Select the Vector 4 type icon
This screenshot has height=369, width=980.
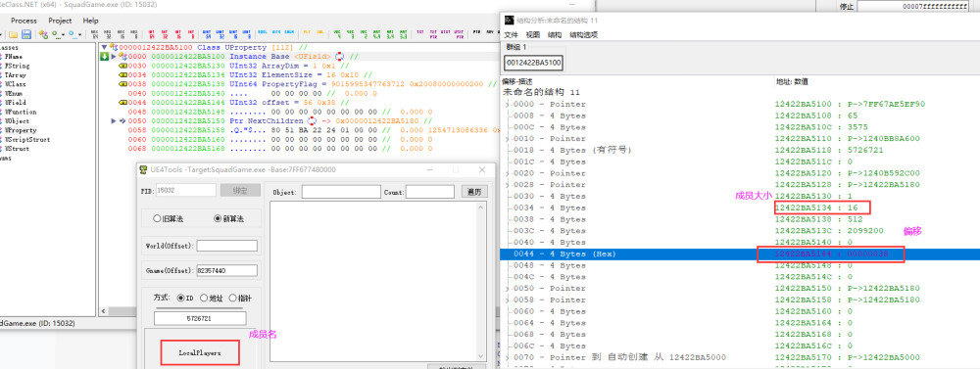tap(337, 34)
